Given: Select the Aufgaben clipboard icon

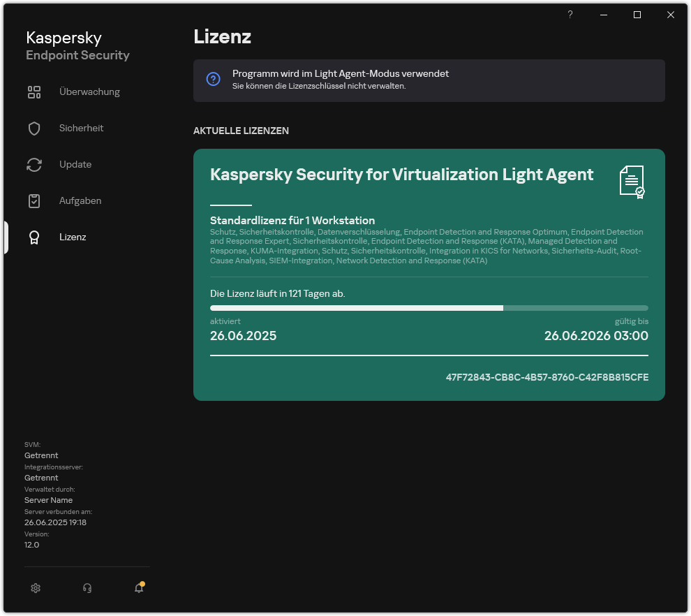Looking at the screenshot, I should tap(34, 200).
